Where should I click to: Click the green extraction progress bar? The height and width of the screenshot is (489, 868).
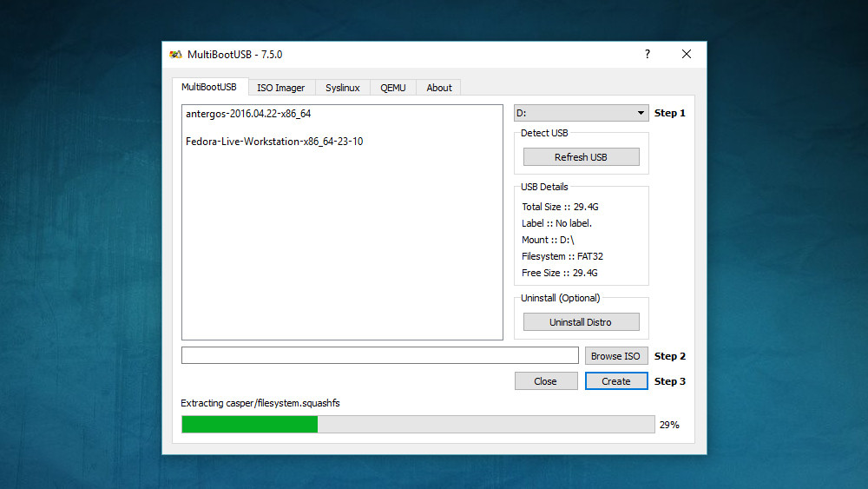pos(418,424)
